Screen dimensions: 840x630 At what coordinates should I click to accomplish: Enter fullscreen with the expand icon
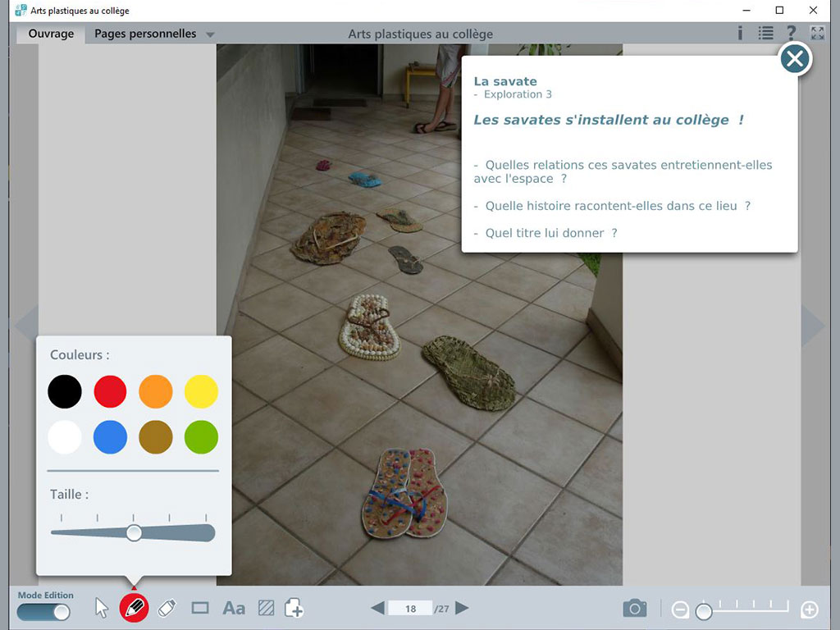815,33
